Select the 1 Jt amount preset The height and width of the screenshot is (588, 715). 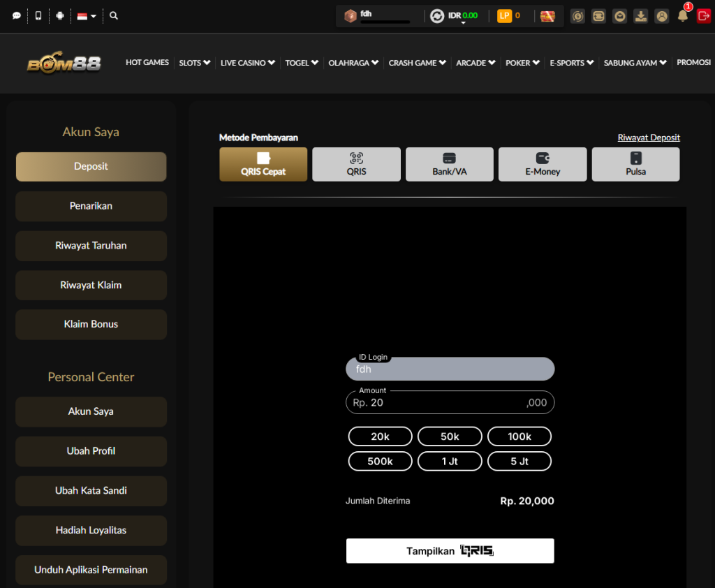[x=450, y=462]
